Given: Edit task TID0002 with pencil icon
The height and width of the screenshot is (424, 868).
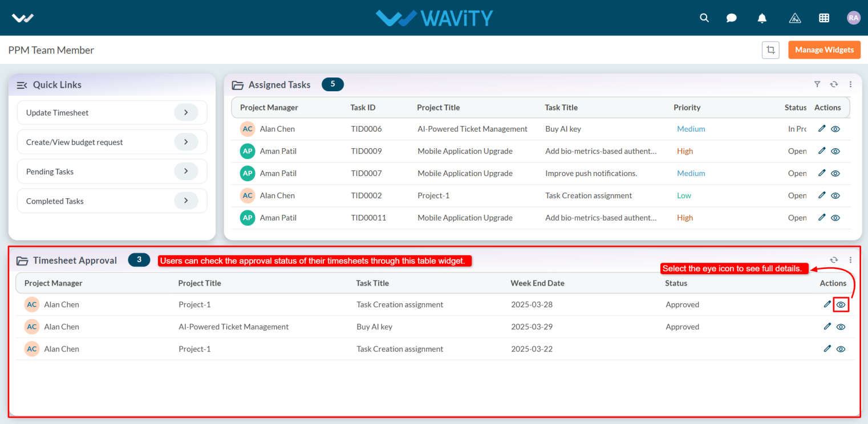Looking at the screenshot, I should click(822, 195).
